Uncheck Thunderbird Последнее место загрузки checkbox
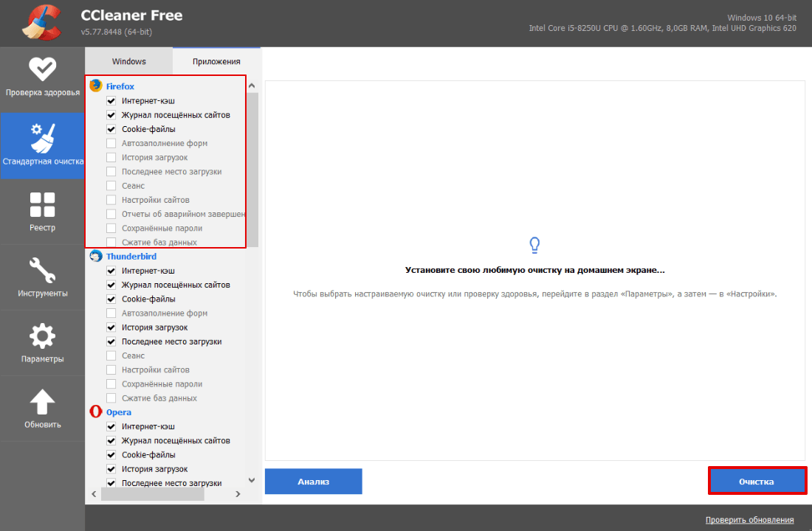This screenshot has height=531, width=812. (111, 341)
